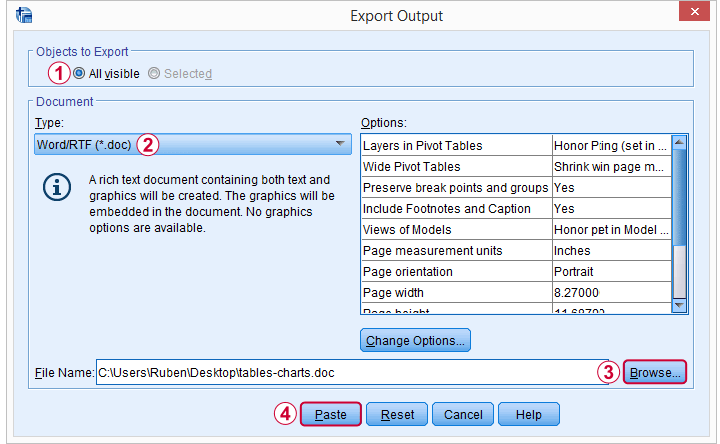This screenshot has height=444, width=720.
Task: Click Browse to choose file location
Action: click(655, 373)
